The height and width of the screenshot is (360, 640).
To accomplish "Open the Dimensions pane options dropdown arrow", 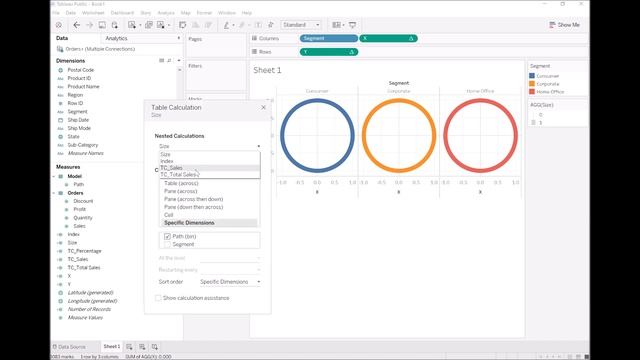I will tap(178, 60).
